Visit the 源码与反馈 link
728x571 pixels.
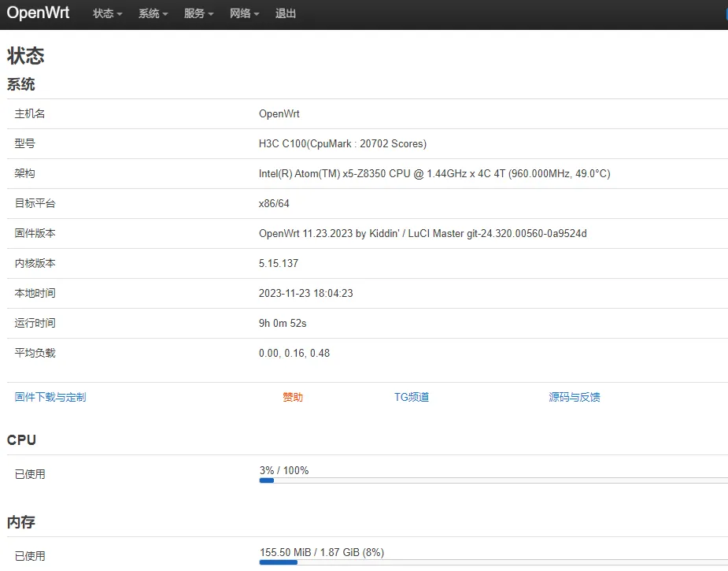(x=575, y=397)
